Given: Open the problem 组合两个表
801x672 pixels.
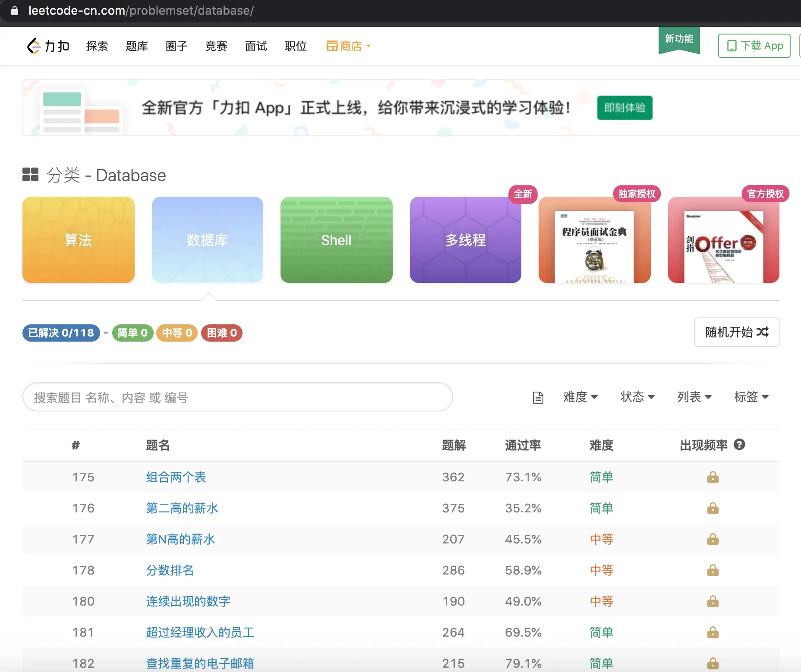Looking at the screenshot, I should pos(176,477).
